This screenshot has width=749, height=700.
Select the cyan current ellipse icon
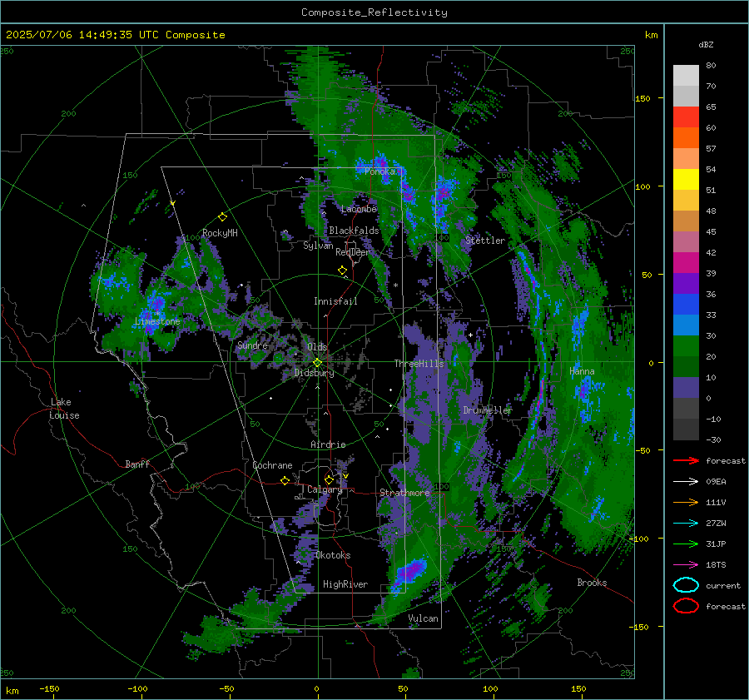click(686, 585)
